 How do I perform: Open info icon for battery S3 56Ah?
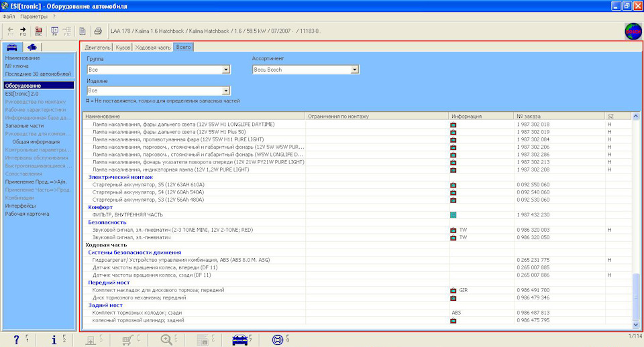pyautogui.click(x=453, y=200)
